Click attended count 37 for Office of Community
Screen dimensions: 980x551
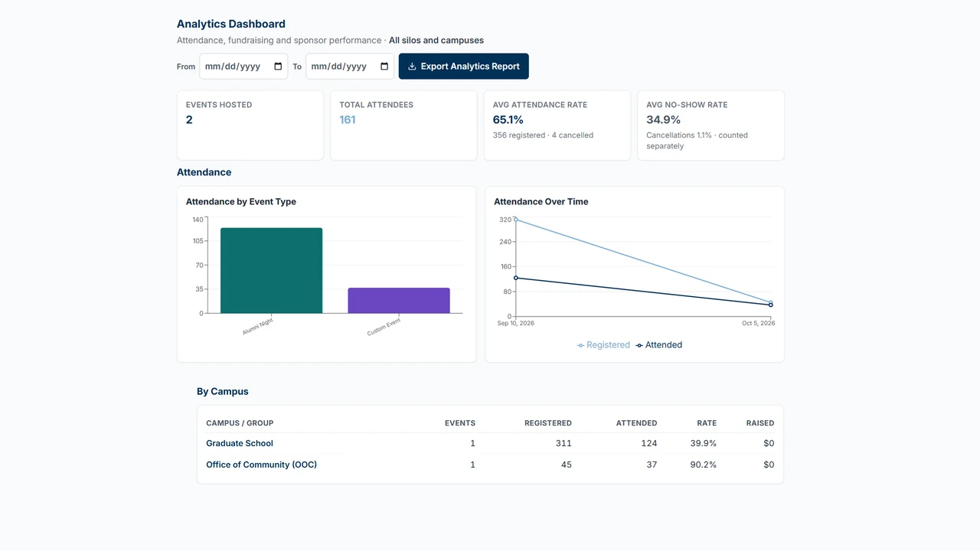click(652, 465)
